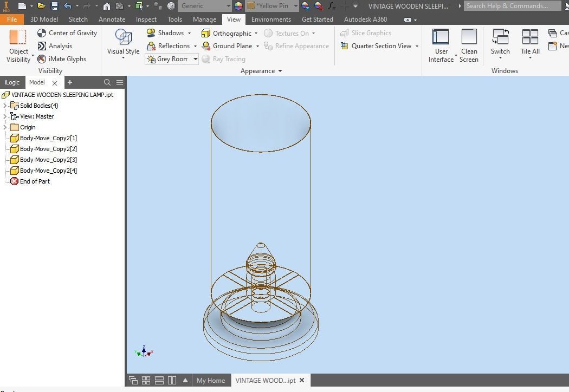569x392 pixels.
Task: Open the Quarter Section View dropdown arrow
Action: click(x=417, y=47)
